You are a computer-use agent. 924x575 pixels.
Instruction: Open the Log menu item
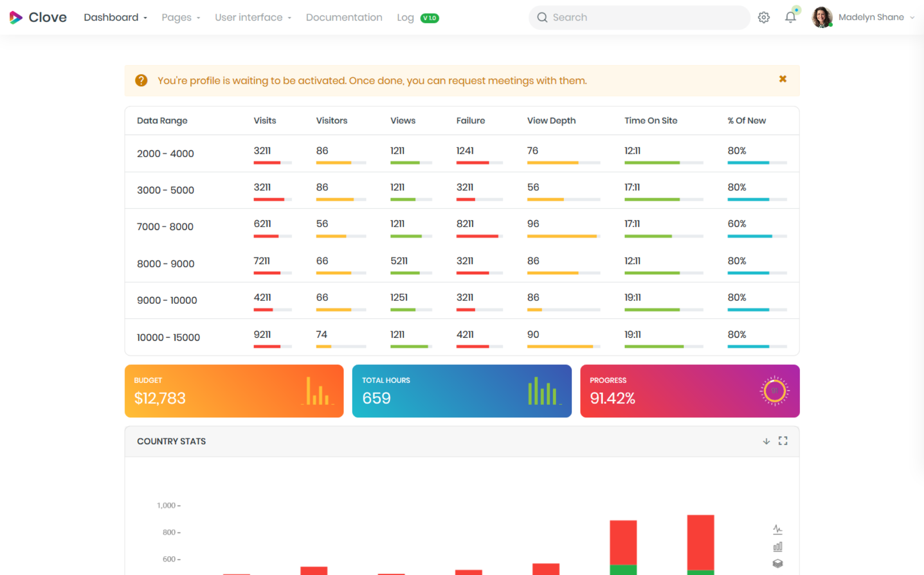pos(405,18)
